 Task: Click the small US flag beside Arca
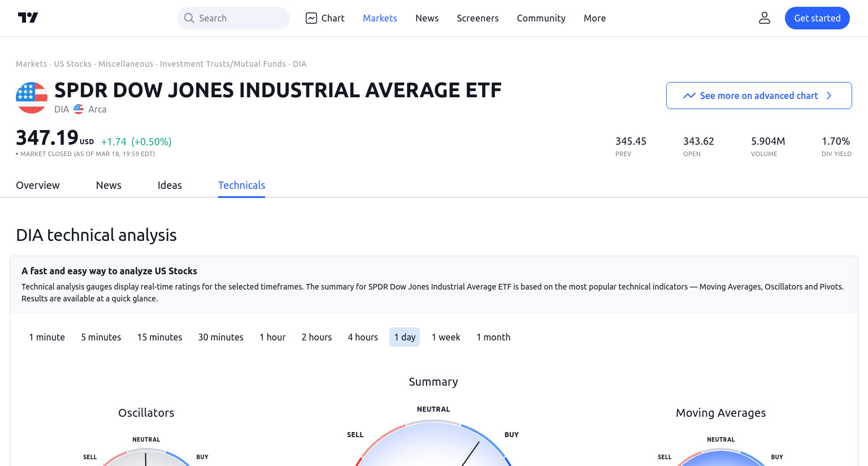[x=79, y=109]
